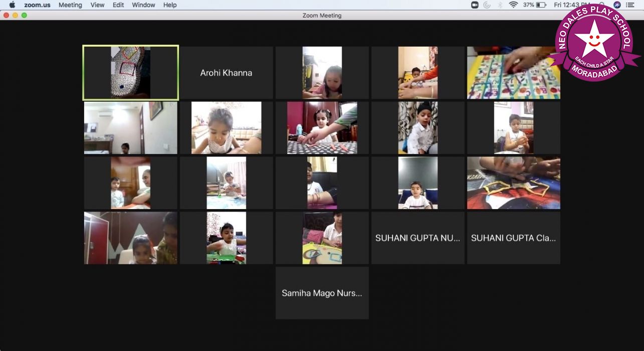Select the video tile with yellow shapes mat
The width and height of the screenshot is (644, 351).
[x=322, y=238]
